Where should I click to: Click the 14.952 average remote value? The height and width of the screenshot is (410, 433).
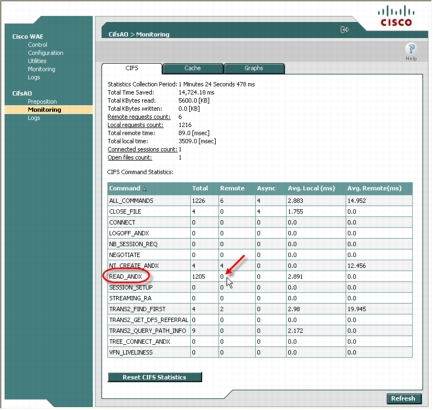click(x=356, y=201)
